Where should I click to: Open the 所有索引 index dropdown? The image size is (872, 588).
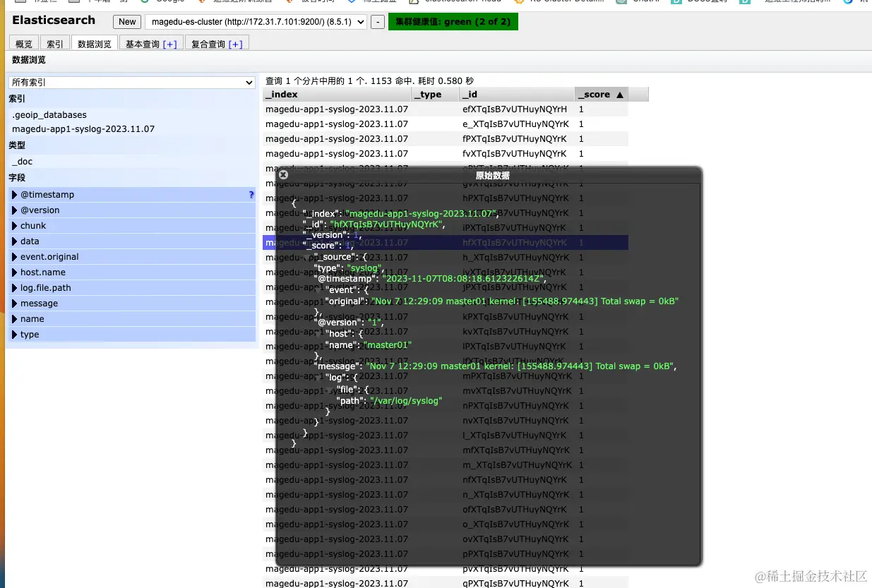pos(131,83)
